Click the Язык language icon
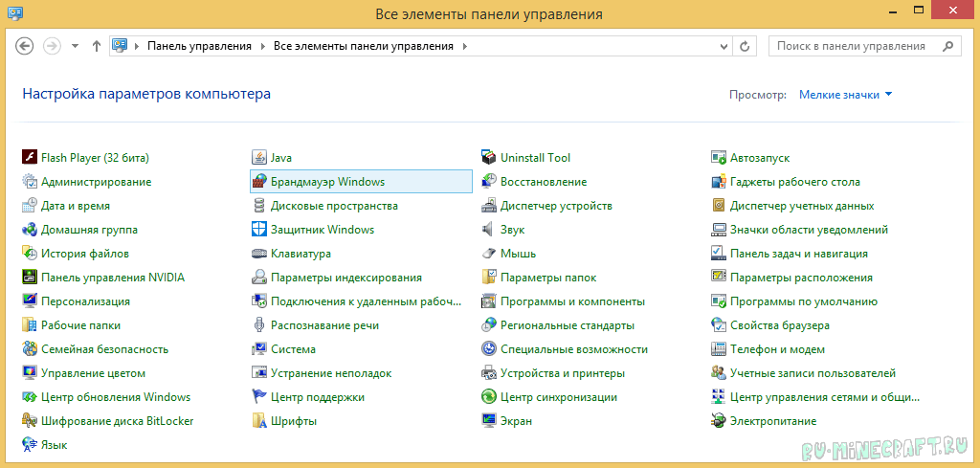This screenshot has width=980, height=468. [30, 445]
